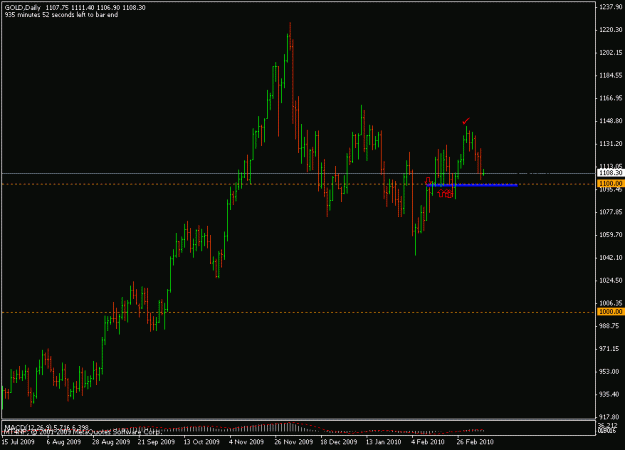Viewport: 625px width, 450px height.
Task: Click the 917.80 price axis label
Action: coord(611,417)
